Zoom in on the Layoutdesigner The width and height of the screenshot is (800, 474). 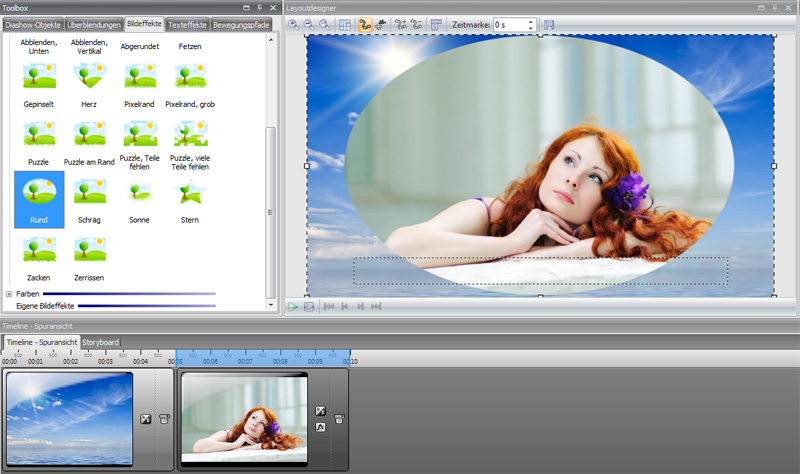click(x=294, y=24)
